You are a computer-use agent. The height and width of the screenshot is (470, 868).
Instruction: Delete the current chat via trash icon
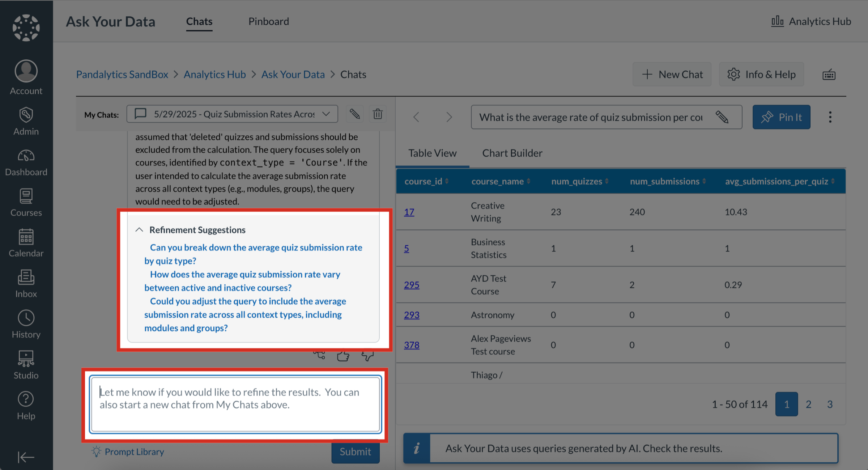(378, 114)
